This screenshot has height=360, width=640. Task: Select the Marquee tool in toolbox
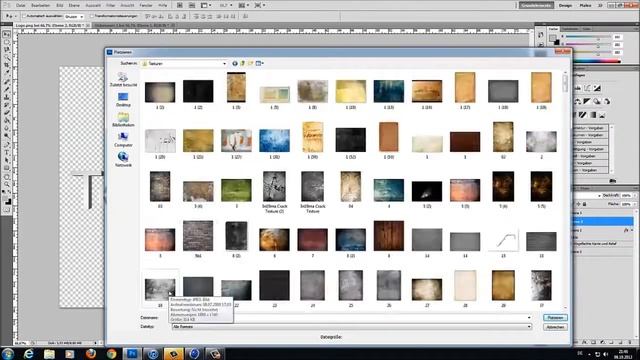coord(7,42)
